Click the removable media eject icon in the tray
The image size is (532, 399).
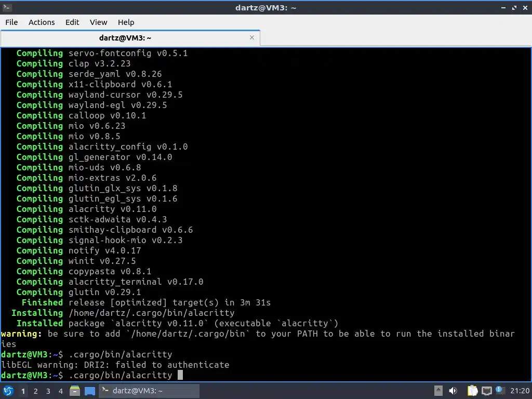[438, 391]
